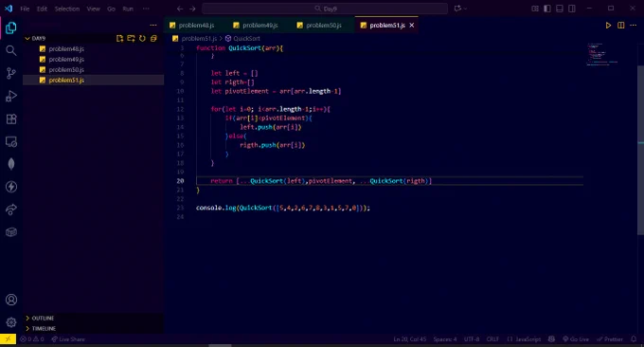
Task: Change the CRLF end of line sequence
Action: [x=492, y=339]
